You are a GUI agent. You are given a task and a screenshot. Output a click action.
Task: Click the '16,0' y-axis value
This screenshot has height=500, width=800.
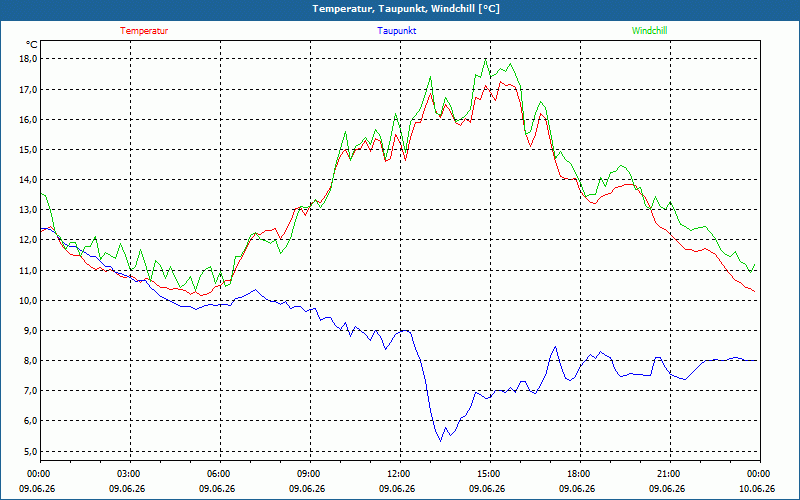29,119
